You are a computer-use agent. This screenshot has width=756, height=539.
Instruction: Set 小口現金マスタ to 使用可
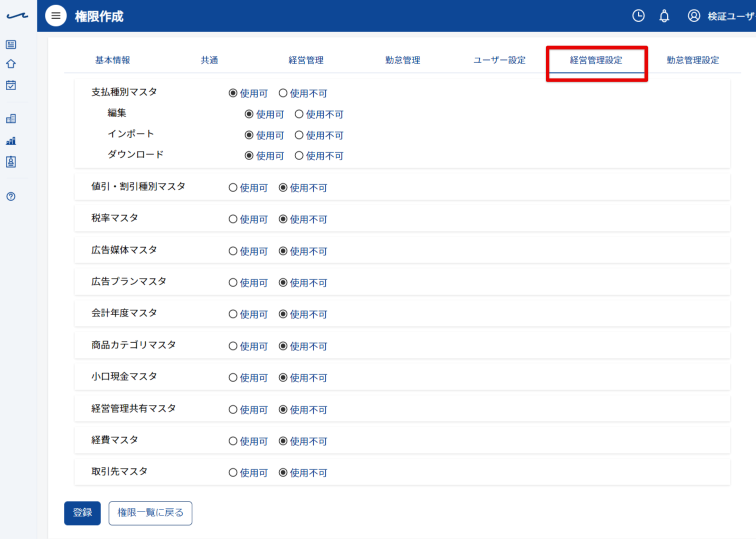pos(233,377)
